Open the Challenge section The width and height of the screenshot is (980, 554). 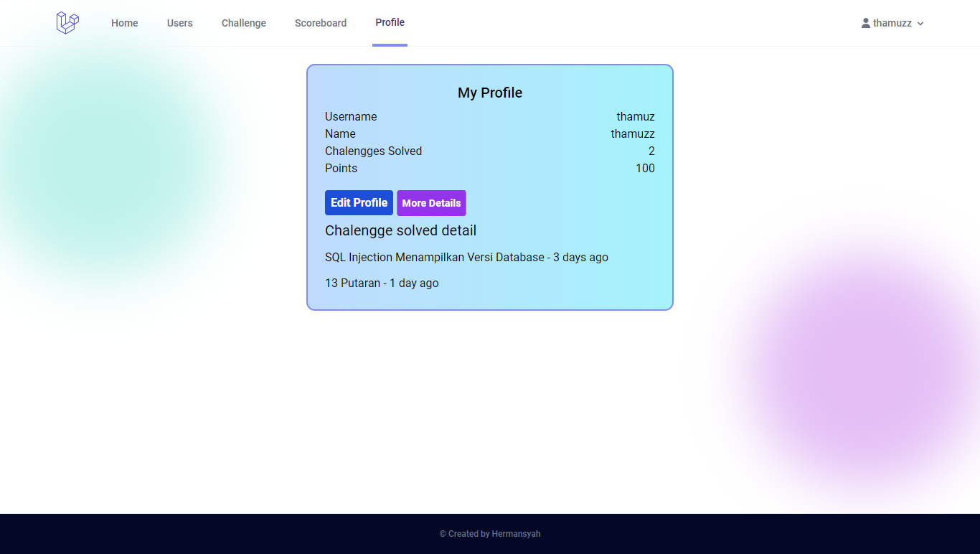tap(243, 22)
